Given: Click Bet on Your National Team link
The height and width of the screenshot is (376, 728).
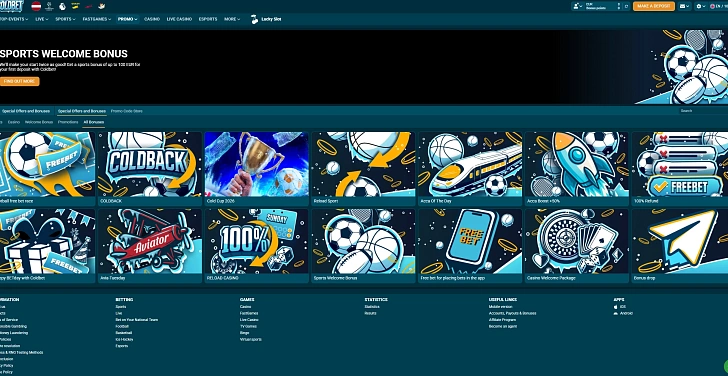Looking at the screenshot, I should pos(136,320).
